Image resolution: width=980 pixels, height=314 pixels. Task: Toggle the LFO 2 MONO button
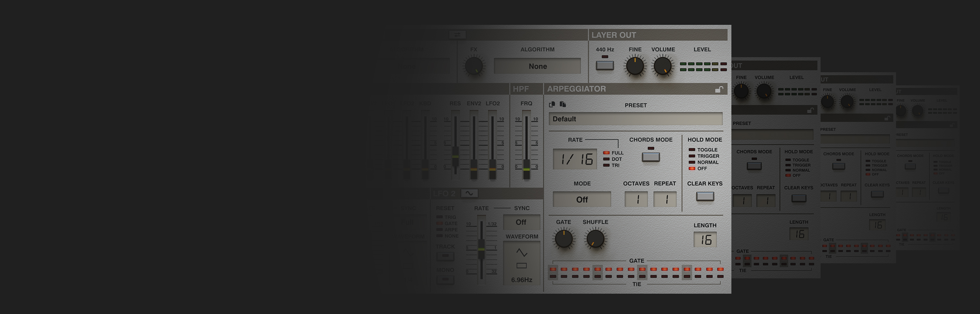tap(445, 280)
